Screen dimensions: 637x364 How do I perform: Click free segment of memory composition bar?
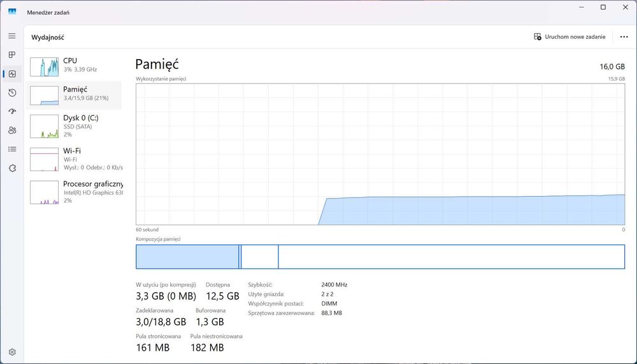[452, 256]
